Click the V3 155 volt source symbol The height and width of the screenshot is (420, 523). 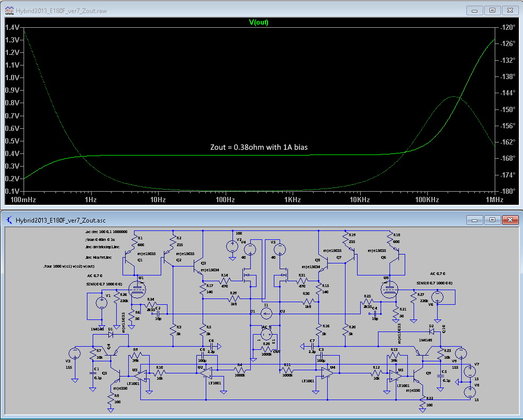coord(75,353)
